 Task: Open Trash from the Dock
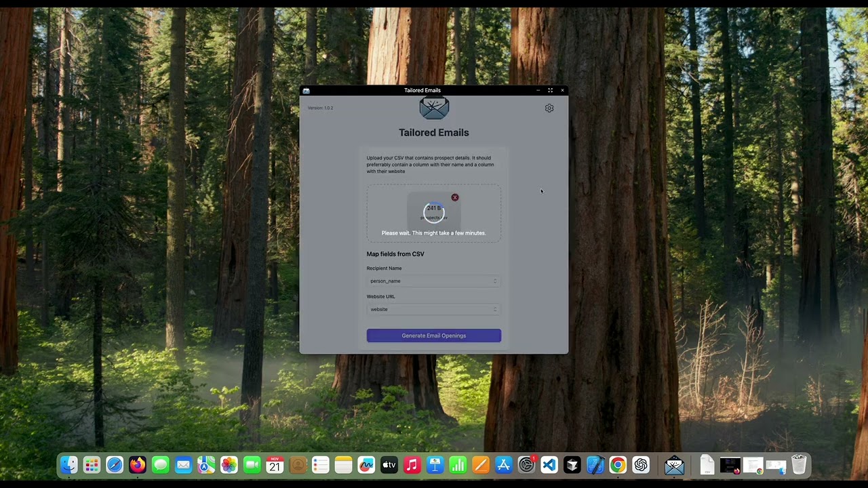coord(799,465)
